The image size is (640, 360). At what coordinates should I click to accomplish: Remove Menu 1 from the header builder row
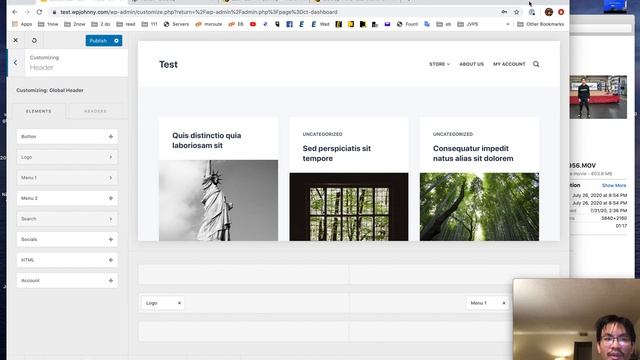(504, 303)
